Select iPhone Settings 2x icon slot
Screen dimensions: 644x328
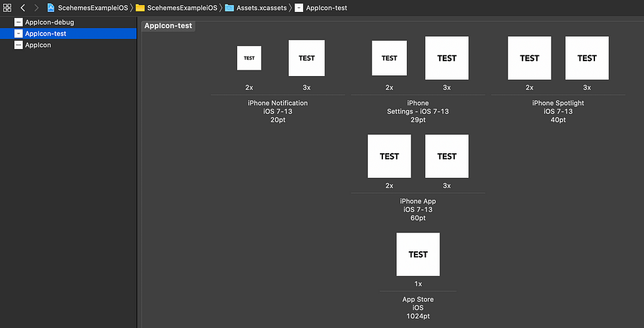(x=389, y=58)
